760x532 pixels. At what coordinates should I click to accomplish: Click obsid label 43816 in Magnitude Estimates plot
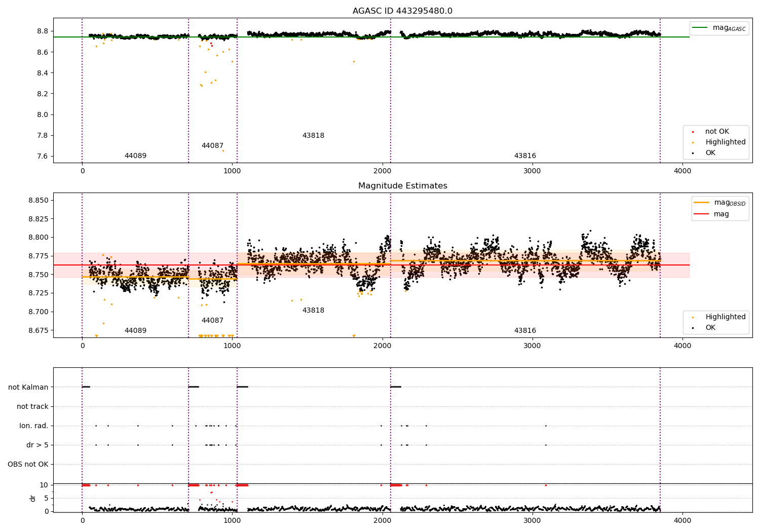(x=525, y=331)
